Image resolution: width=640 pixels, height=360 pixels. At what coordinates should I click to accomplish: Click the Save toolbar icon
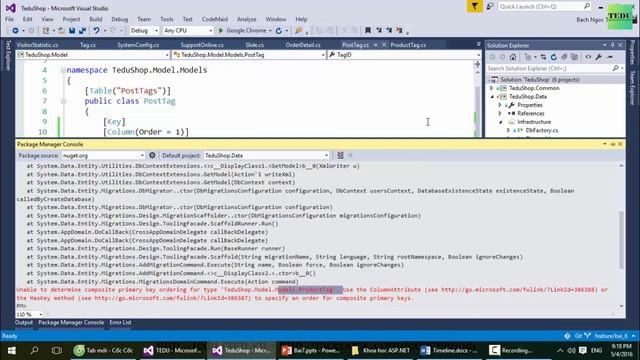pyautogui.click(x=72, y=31)
